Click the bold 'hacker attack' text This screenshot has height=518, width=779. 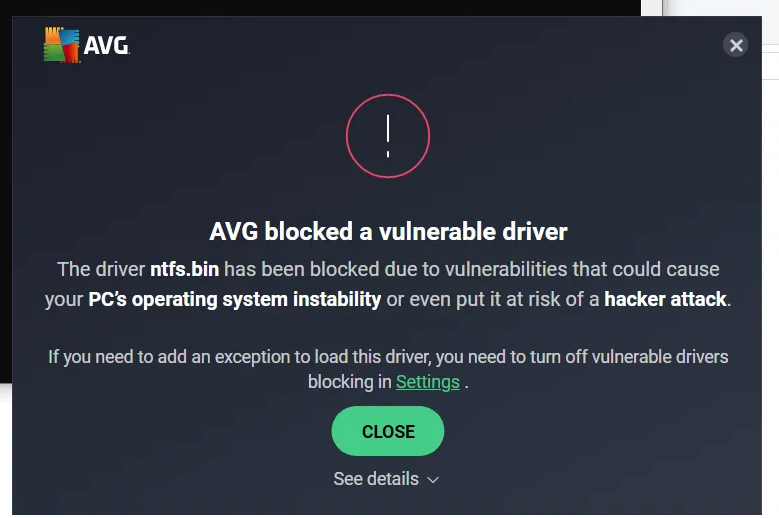(665, 299)
